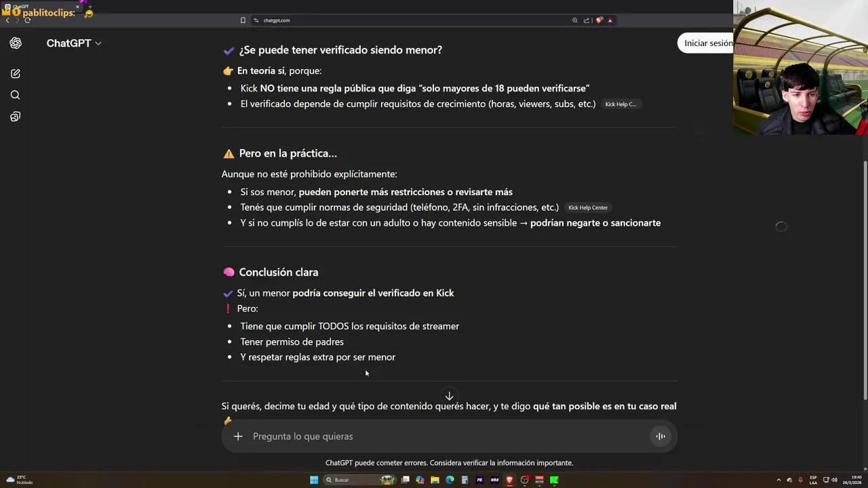The width and height of the screenshot is (868, 488).
Task: Open the Calculator taskbar icon
Action: [x=465, y=480]
